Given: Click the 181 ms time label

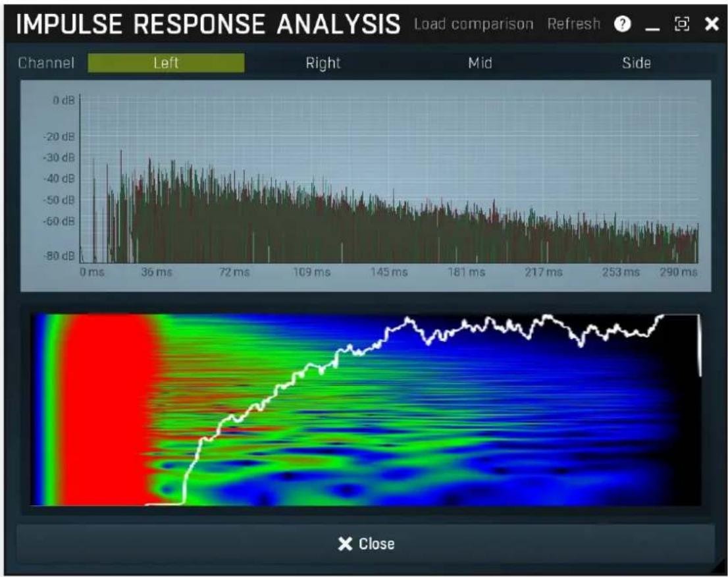Looking at the screenshot, I should tap(466, 272).
